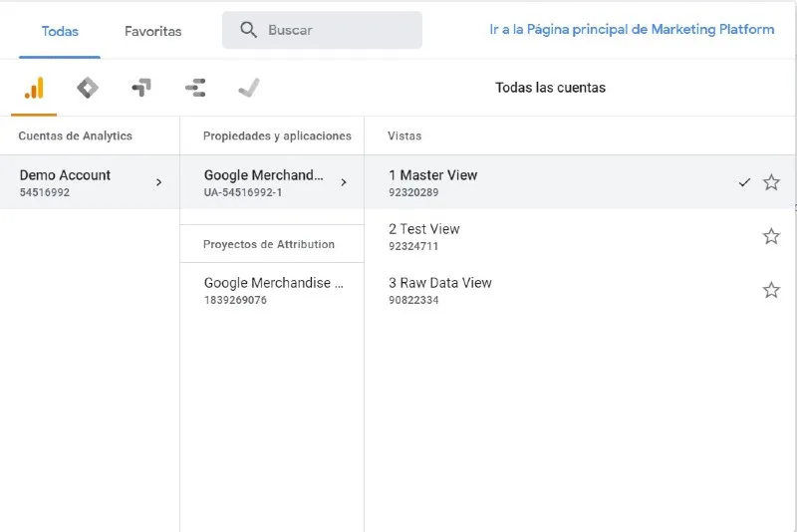Viewport: 797px width, 532px height.
Task: Favorite the 1 Master View star
Action: 771,182
